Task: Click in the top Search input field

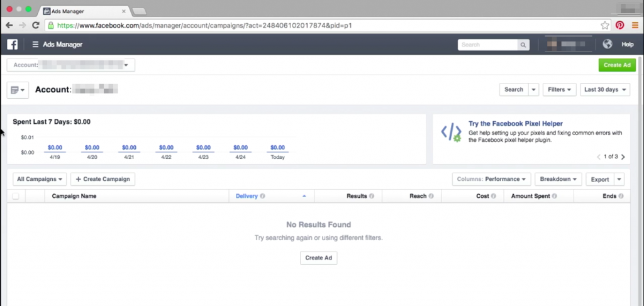Action: pos(487,45)
